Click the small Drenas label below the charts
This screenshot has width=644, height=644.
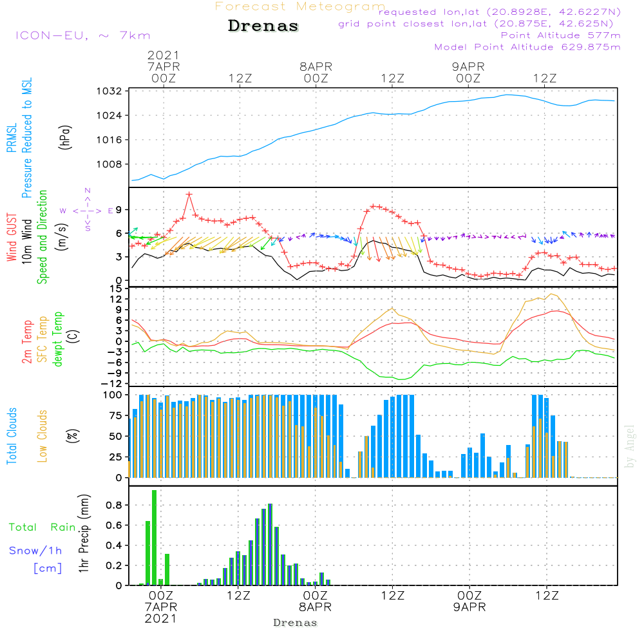296,623
